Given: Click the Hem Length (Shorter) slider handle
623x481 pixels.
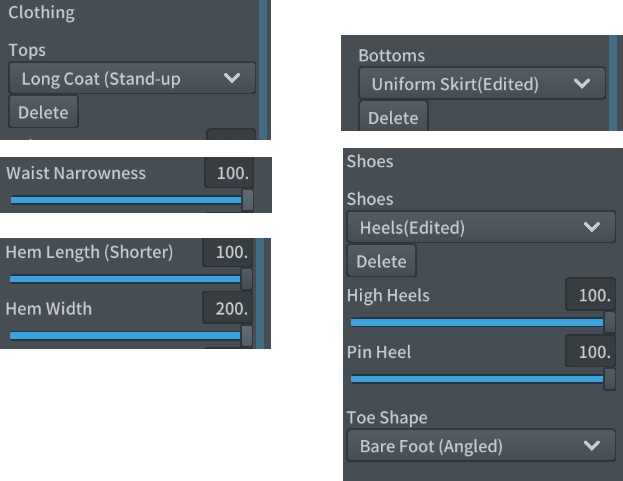Looking at the screenshot, I should coord(247,279).
